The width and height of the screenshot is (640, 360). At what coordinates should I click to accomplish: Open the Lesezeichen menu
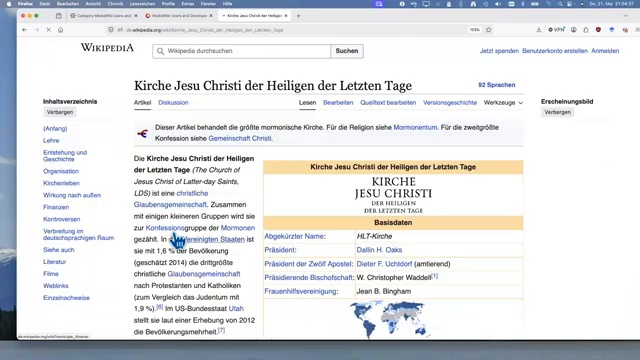[142, 4]
